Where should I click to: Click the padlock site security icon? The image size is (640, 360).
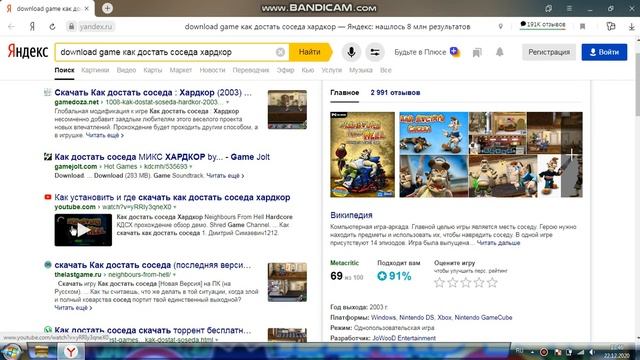[x=71, y=27]
